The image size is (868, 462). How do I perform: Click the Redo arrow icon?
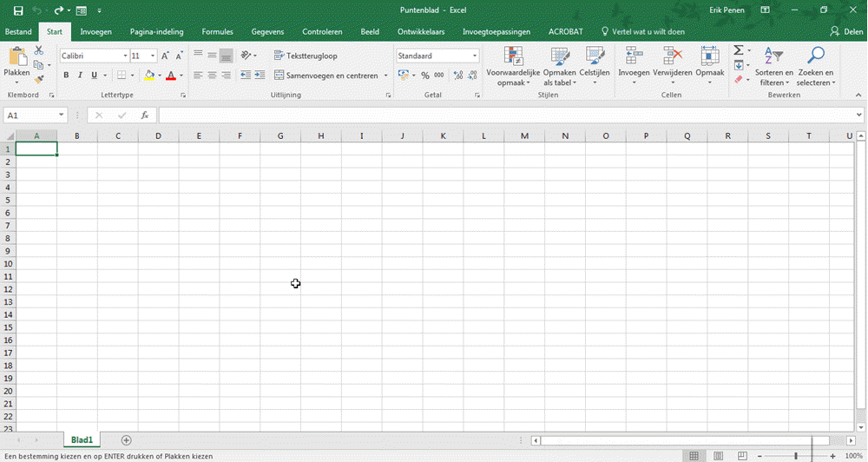click(58, 10)
